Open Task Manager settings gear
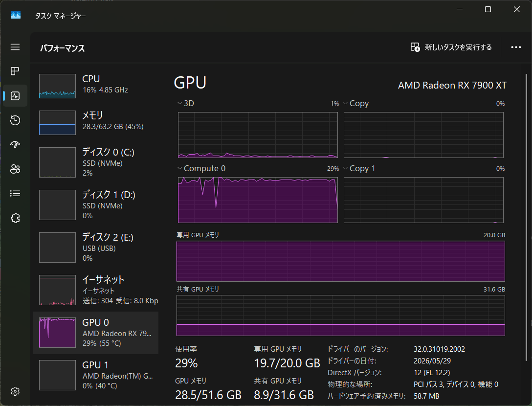The width and height of the screenshot is (532, 406). tap(15, 391)
